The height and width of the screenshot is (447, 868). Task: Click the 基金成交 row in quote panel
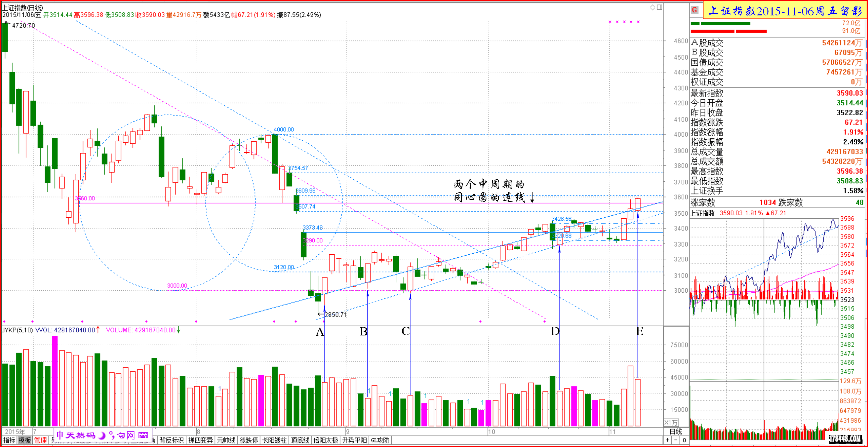(777, 72)
